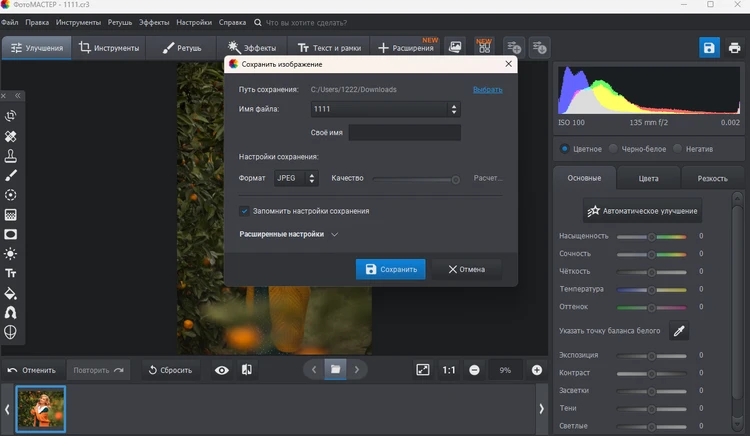This screenshot has height=436, width=750.
Task: Open the 'Эффекты' menu in the menu bar
Action: point(154,21)
